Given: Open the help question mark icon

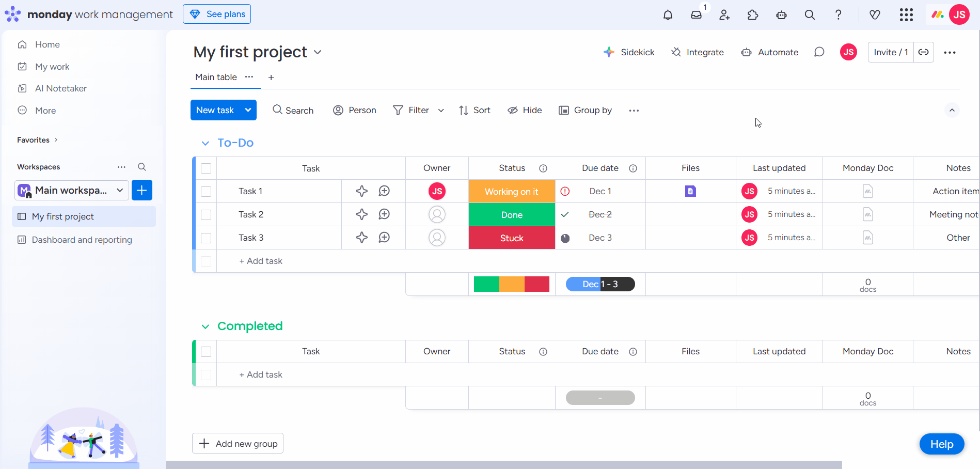Looking at the screenshot, I should pyautogui.click(x=838, y=15).
